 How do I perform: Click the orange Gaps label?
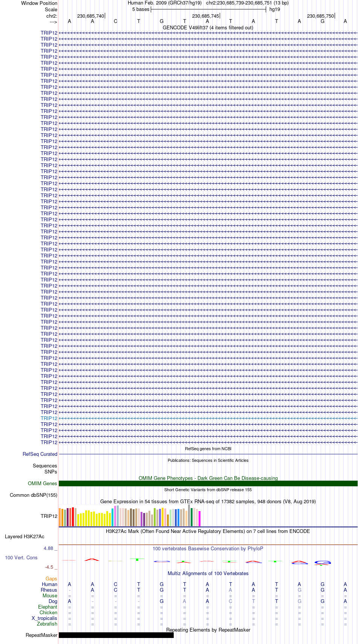point(51,579)
